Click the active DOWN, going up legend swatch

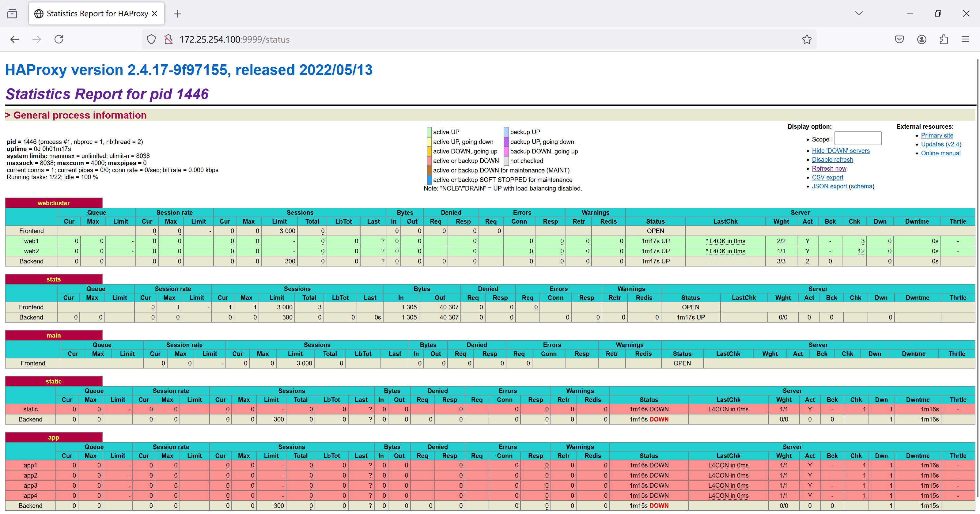pyautogui.click(x=429, y=151)
